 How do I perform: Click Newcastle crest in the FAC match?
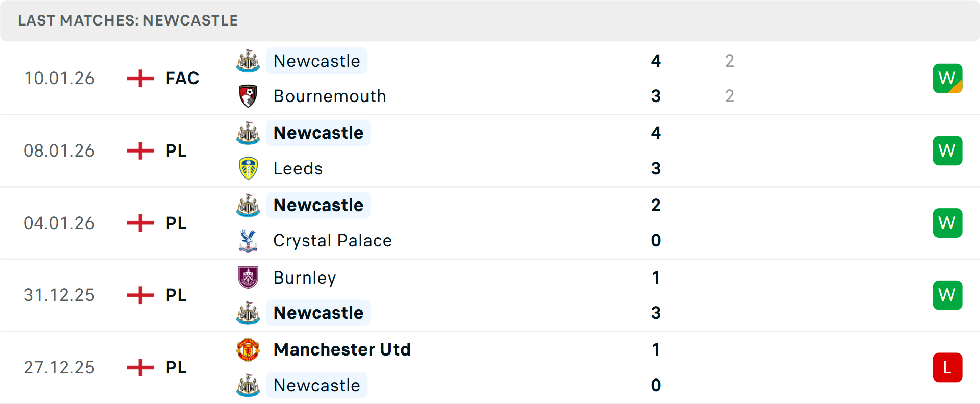point(248,61)
